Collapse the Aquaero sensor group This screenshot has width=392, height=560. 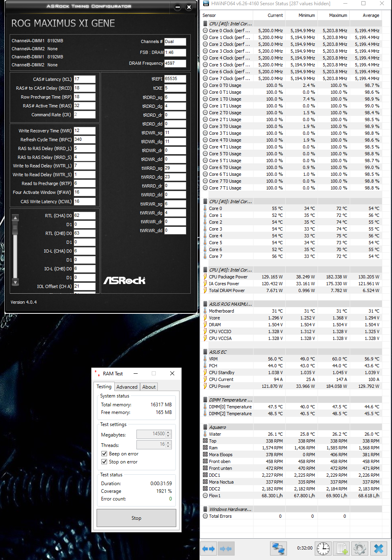tap(205, 427)
